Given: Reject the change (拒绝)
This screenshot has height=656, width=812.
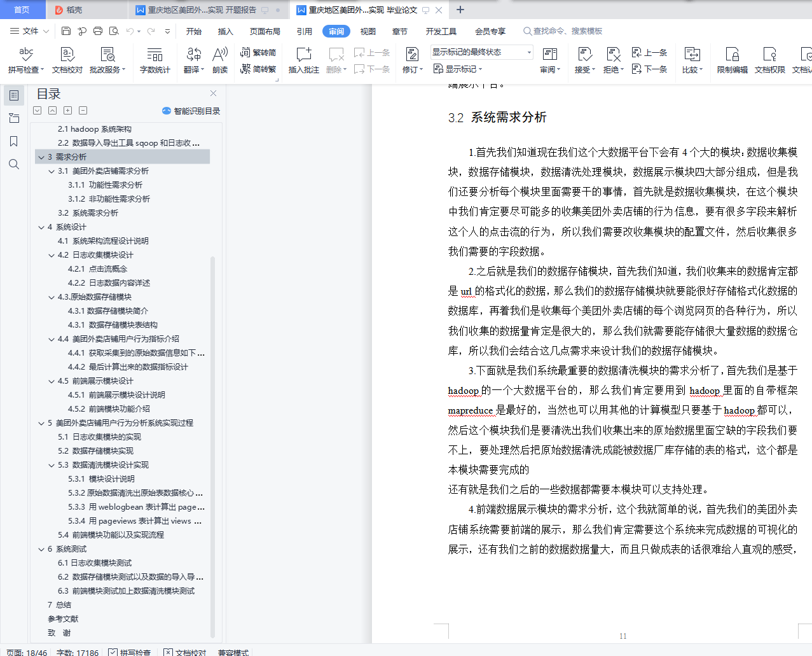Looking at the screenshot, I should [x=613, y=60].
